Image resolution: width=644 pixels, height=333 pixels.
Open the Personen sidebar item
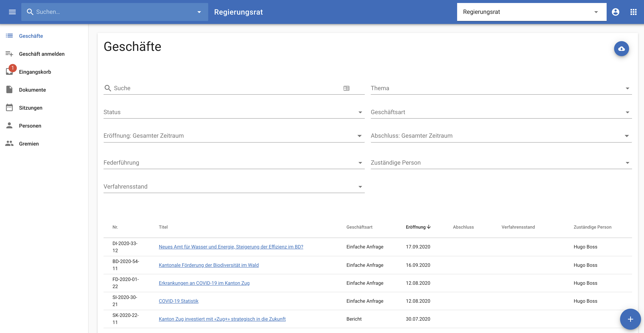[30, 126]
